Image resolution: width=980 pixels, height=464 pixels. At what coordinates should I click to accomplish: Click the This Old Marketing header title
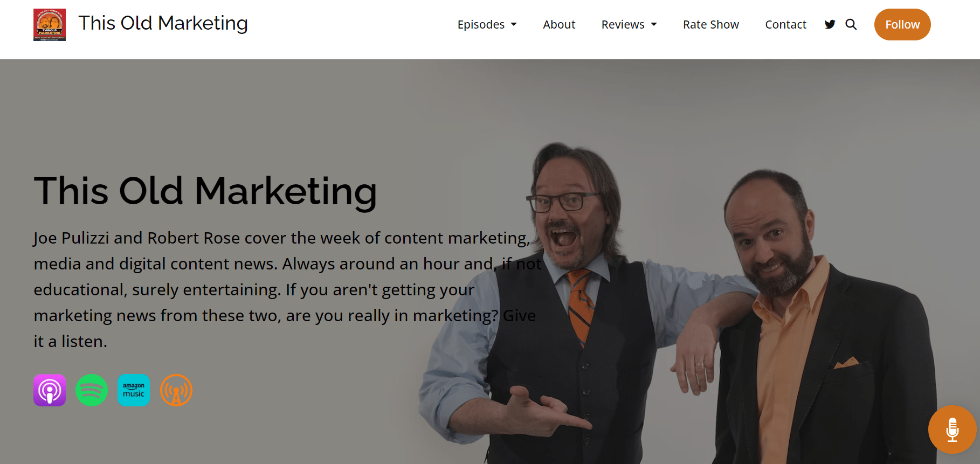pyautogui.click(x=163, y=23)
